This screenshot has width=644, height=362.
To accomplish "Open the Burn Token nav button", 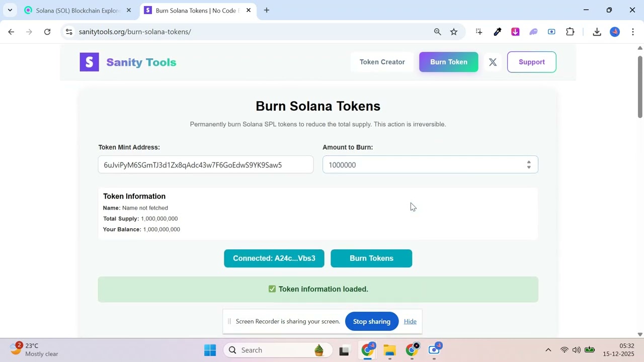I will (x=449, y=62).
